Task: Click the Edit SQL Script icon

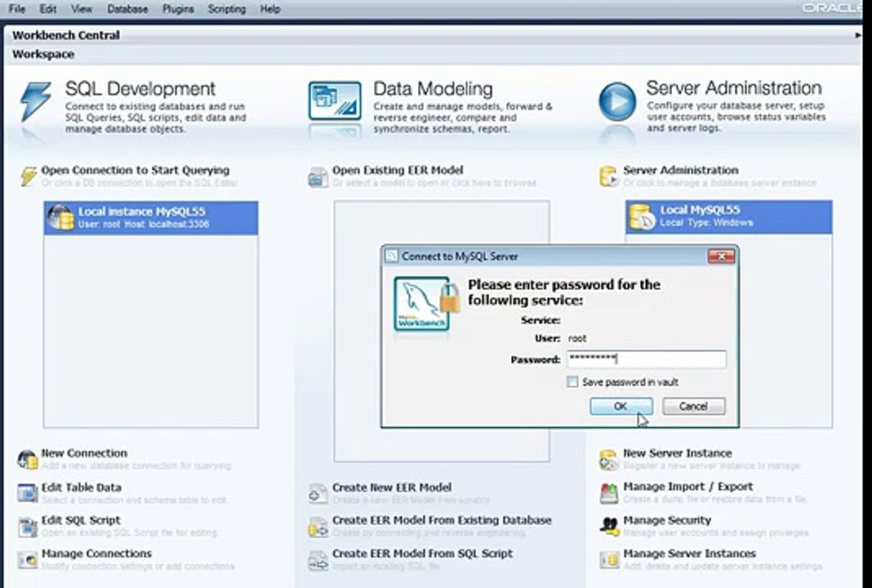Action: (x=27, y=527)
